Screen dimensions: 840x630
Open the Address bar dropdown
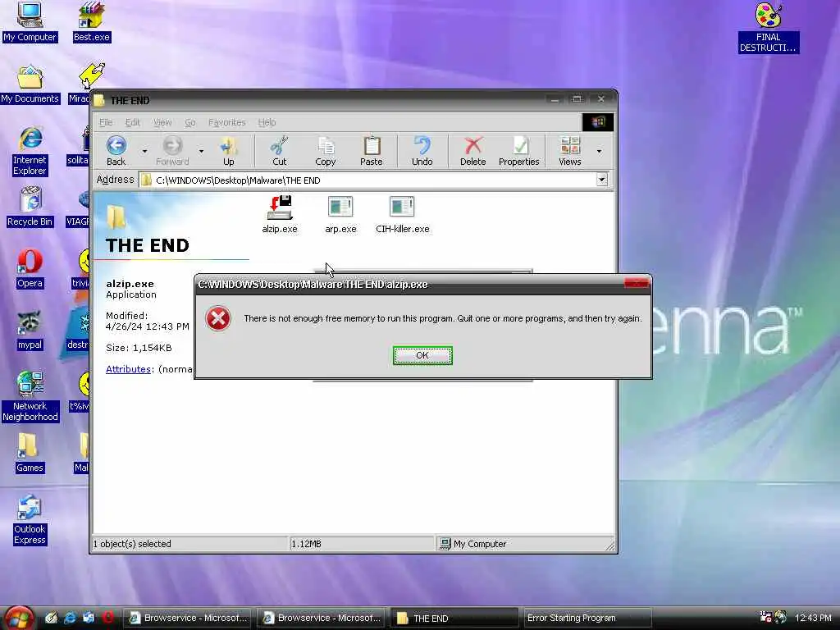pyautogui.click(x=602, y=180)
